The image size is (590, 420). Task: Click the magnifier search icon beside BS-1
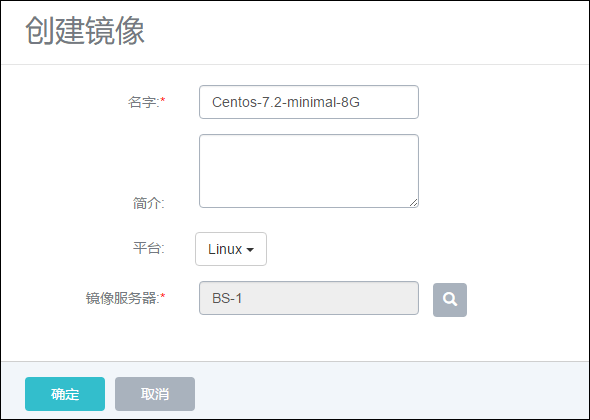click(450, 300)
